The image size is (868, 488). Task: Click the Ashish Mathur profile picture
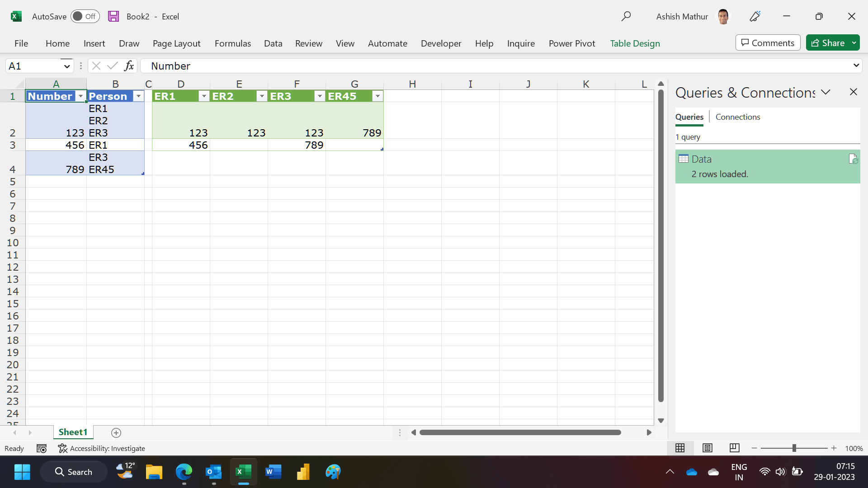point(723,16)
